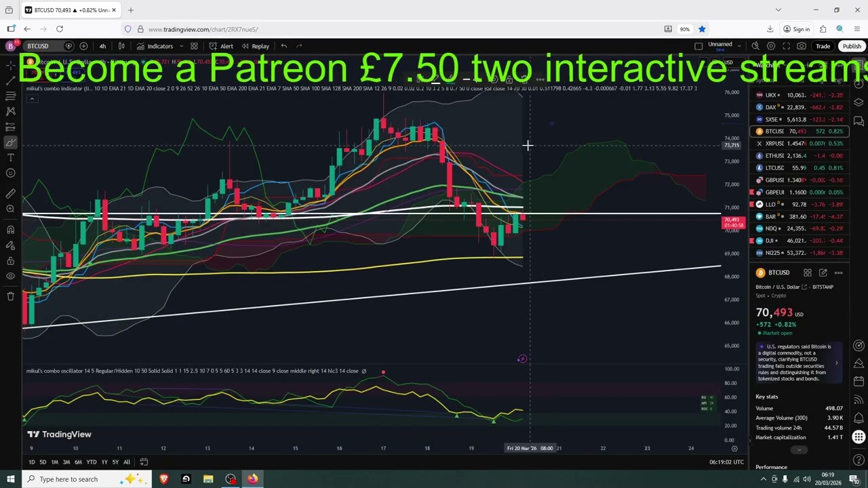Open more options in BTCUSD details panel
The image size is (868, 488).
(x=839, y=272)
